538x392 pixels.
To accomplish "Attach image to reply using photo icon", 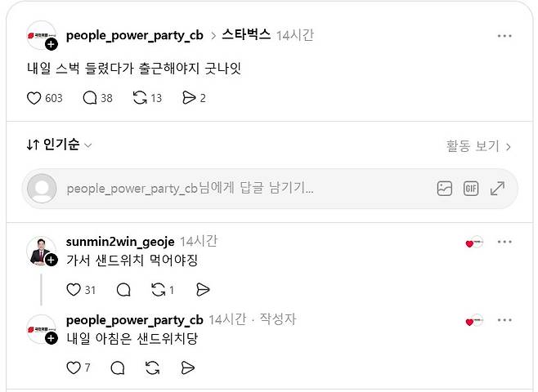I will click(444, 189).
